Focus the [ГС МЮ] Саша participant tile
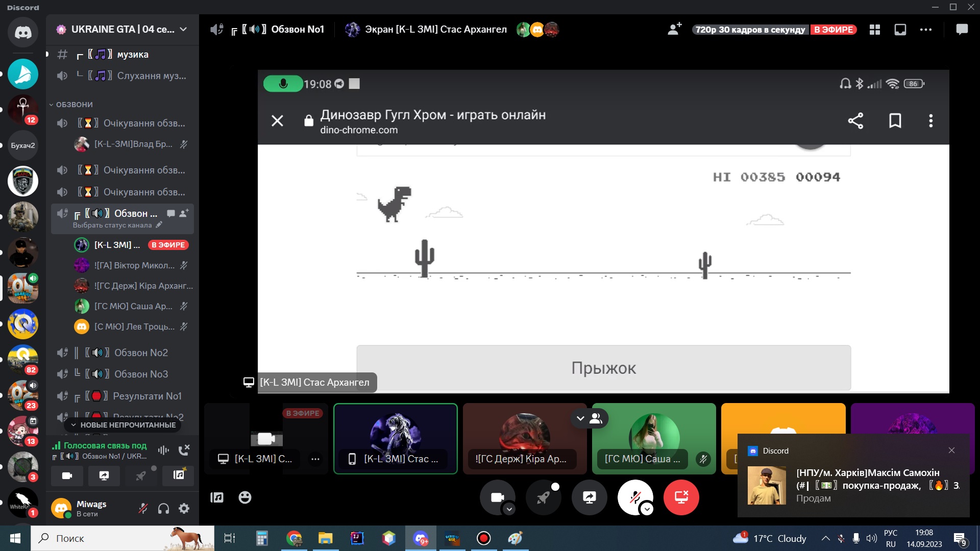Screen dimensions: 980x551 [x=654, y=439]
